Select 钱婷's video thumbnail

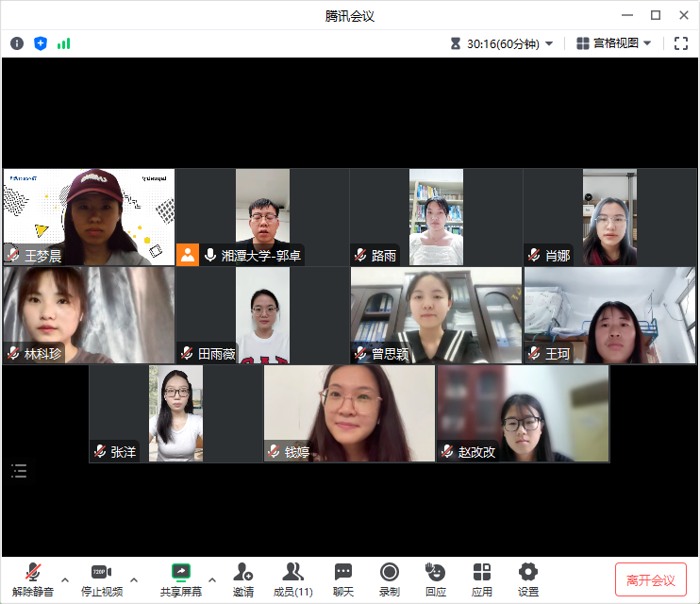pyautogui.click(x=350, y=413)
